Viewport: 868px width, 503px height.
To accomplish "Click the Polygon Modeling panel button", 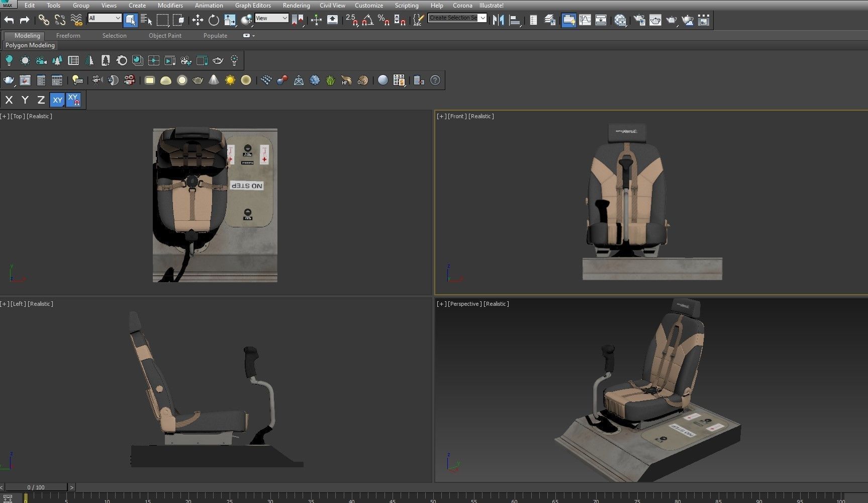I will point(30,45).
